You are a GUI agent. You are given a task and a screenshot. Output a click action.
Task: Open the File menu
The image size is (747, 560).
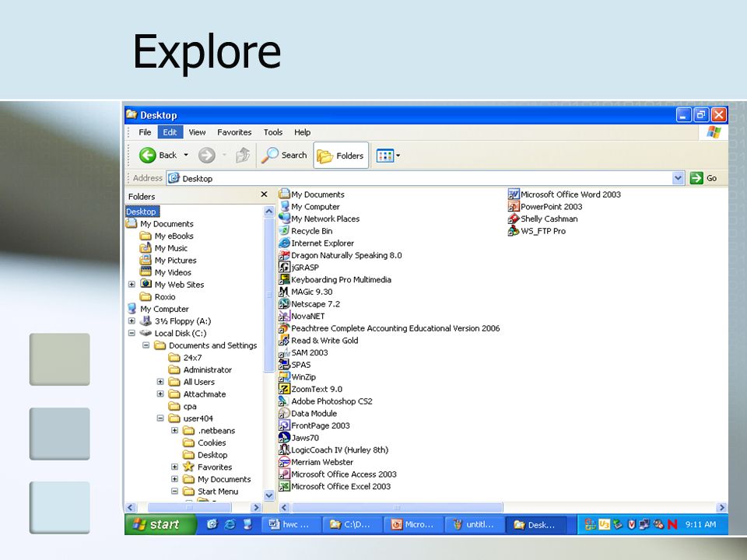pos(145,132)
